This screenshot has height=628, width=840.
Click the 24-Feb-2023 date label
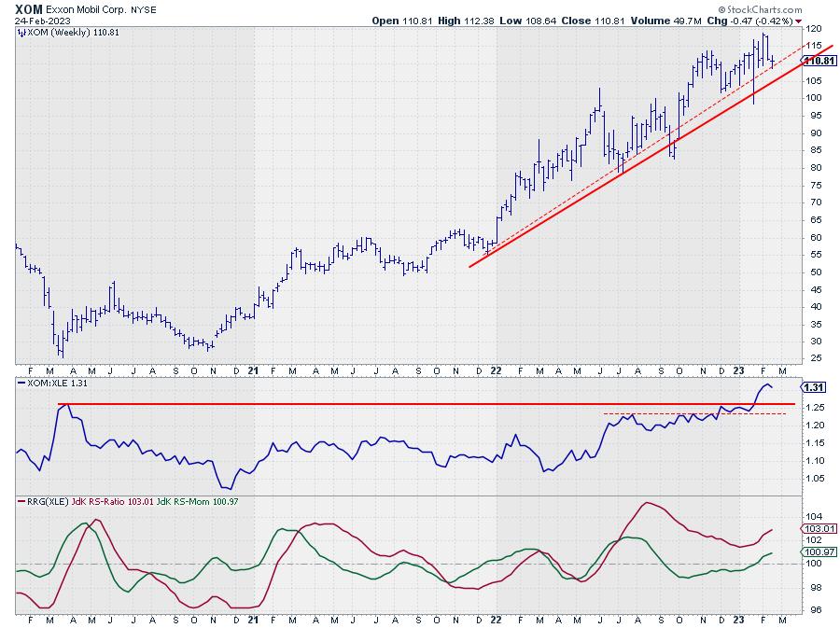coord(42,21)
